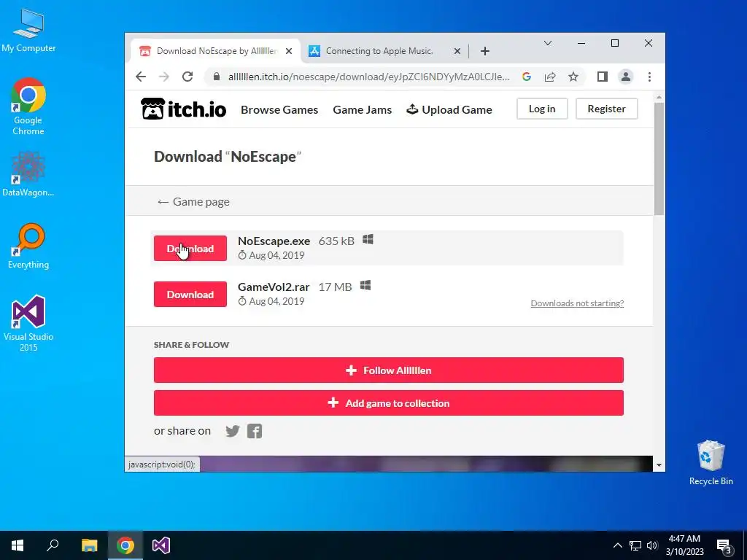Open My Computer desktop icon

click(x=28, y=30)
